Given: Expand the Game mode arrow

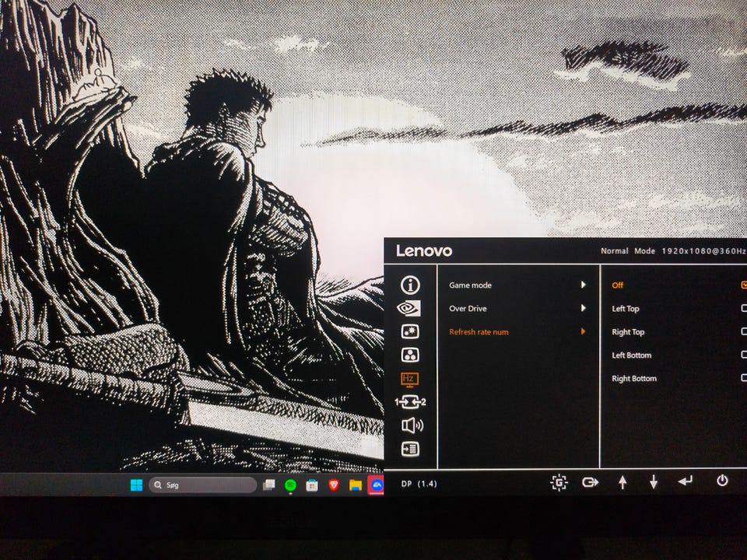Looking at the screenshot, I should (583, 285).
